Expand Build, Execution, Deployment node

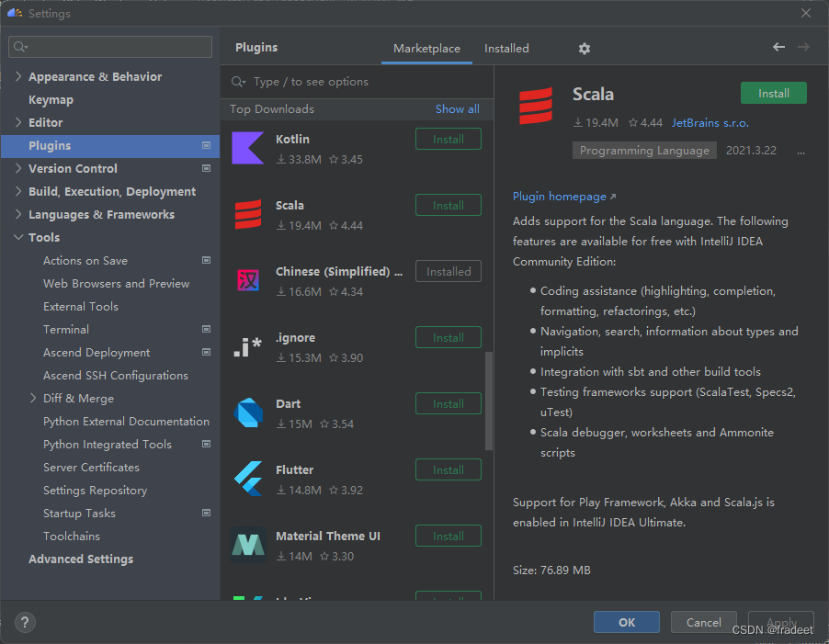coord(18,191)
